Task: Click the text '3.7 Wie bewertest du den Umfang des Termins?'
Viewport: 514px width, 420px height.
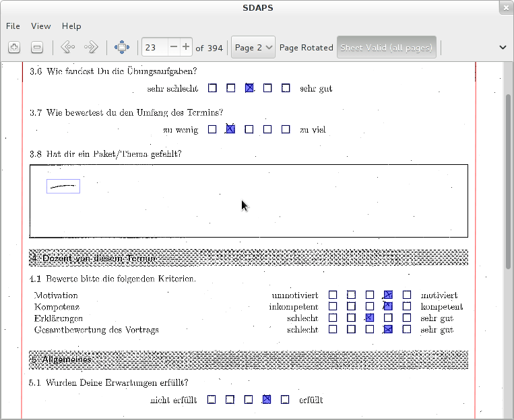Action: (x=127, y=112)
